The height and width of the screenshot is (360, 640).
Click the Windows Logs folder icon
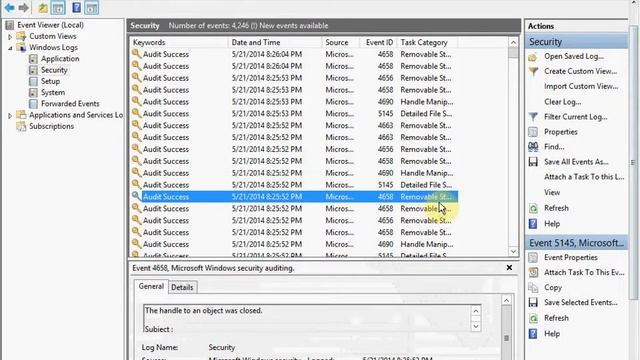click(x=21, y=47)
